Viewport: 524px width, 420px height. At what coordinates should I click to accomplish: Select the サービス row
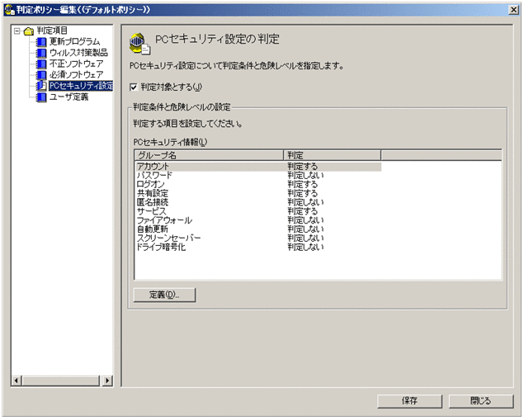[258, 211]
